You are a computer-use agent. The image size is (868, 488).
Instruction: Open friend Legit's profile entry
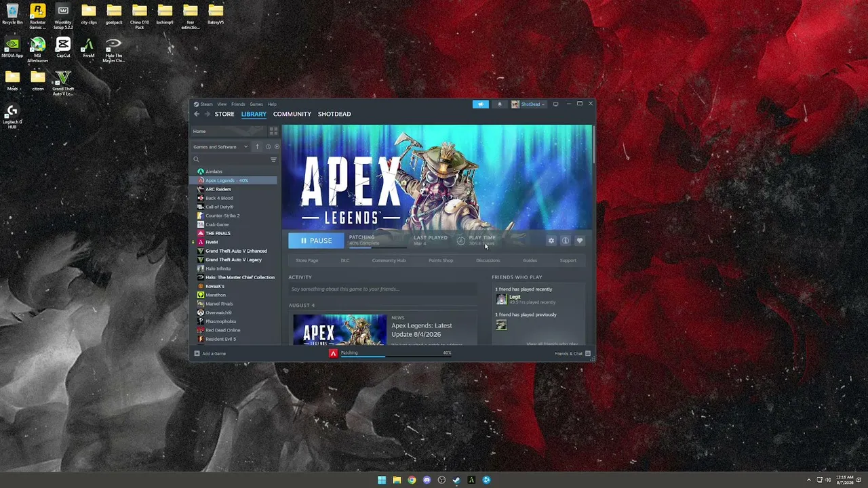[525, 299]
